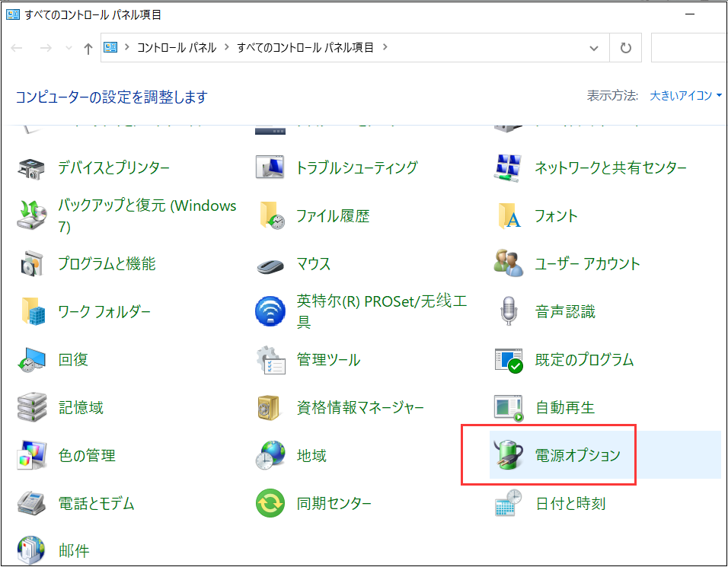Open the 電源オプション battery icon
728x567 pixels.
[509, 455]
